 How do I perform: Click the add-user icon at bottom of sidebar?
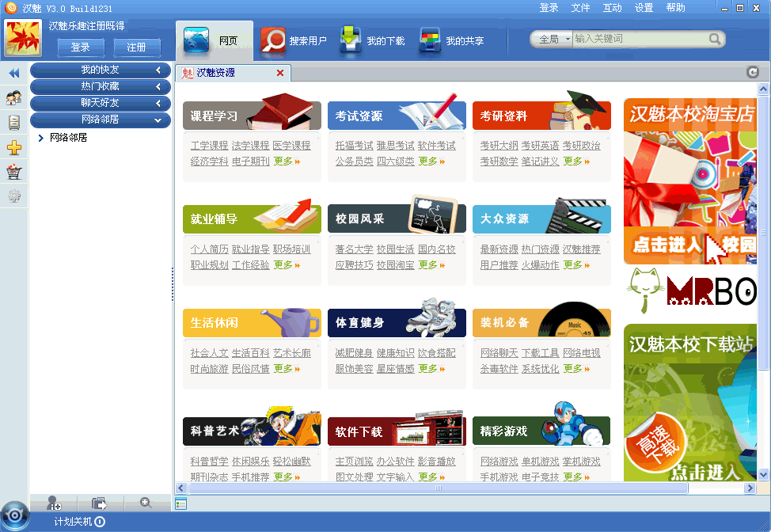[x=53, y=503]
